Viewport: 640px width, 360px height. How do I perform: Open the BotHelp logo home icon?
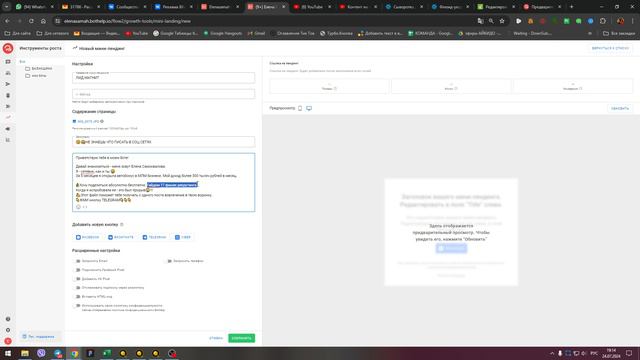pos(8,48)
